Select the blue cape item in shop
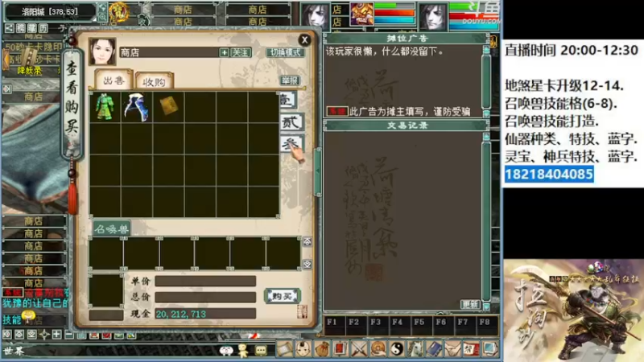The width and height of the screenshot is (644, 362). click(136, 107)
